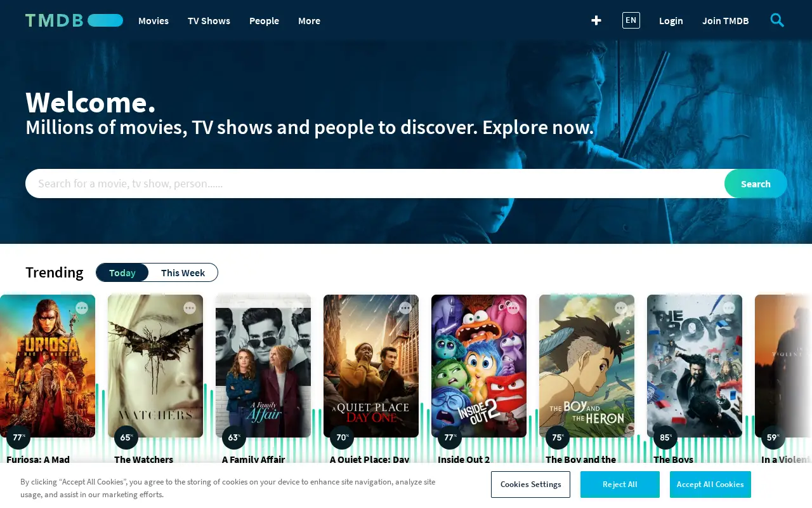Expand the More menu

309,20
